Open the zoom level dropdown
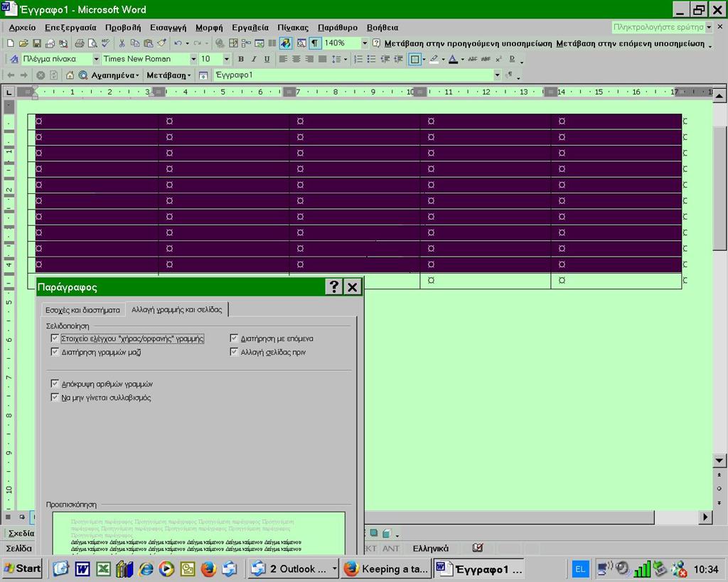This screenshot has height=582, width=728. 364,43
